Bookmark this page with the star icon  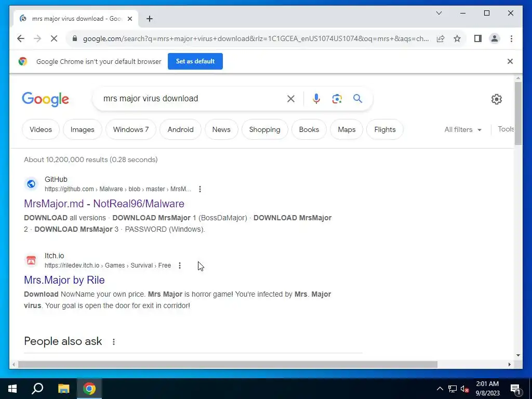tap(457, 38)
